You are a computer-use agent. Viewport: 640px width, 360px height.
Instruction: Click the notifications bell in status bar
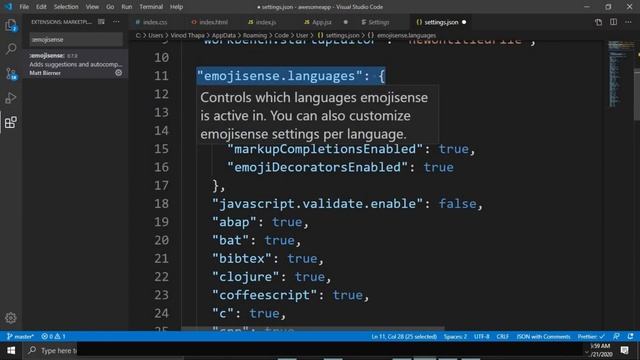point(631,336)
